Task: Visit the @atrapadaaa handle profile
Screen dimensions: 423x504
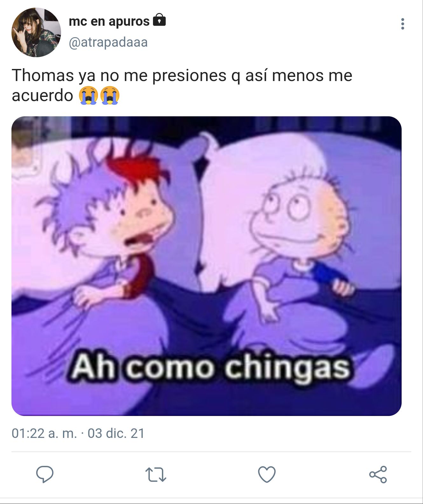Action: pos(108,42)
